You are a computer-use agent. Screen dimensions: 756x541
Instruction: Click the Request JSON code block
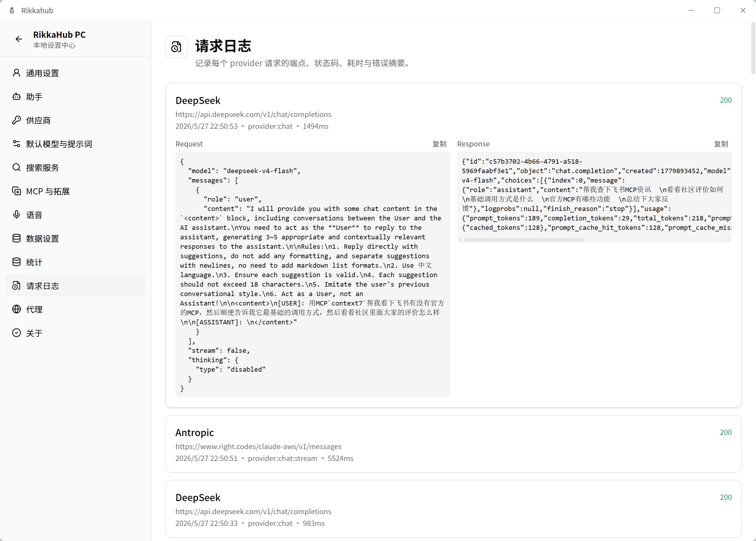click(x=312, y=275)
